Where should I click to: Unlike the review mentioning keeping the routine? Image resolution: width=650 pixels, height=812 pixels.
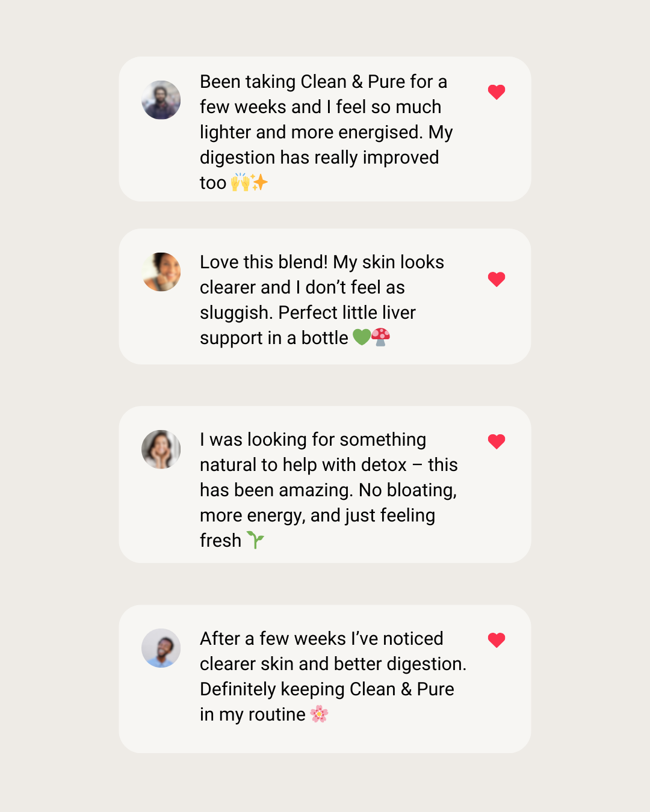click(x=497, y=640)
